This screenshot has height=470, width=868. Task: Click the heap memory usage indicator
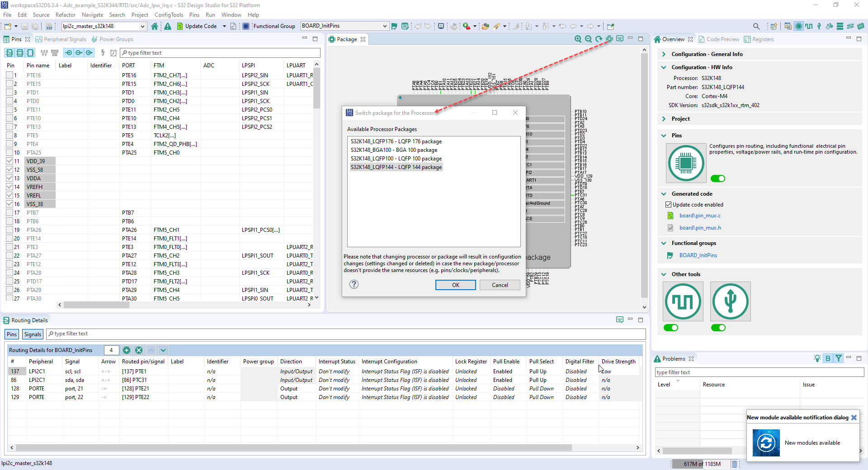[701, 464]
